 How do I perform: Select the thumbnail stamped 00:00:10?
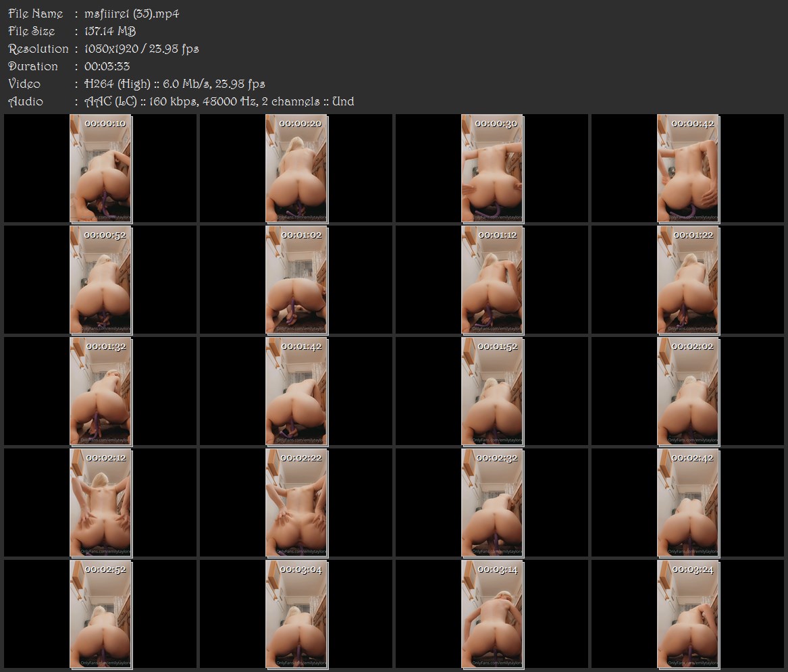(x=101, y=168)
